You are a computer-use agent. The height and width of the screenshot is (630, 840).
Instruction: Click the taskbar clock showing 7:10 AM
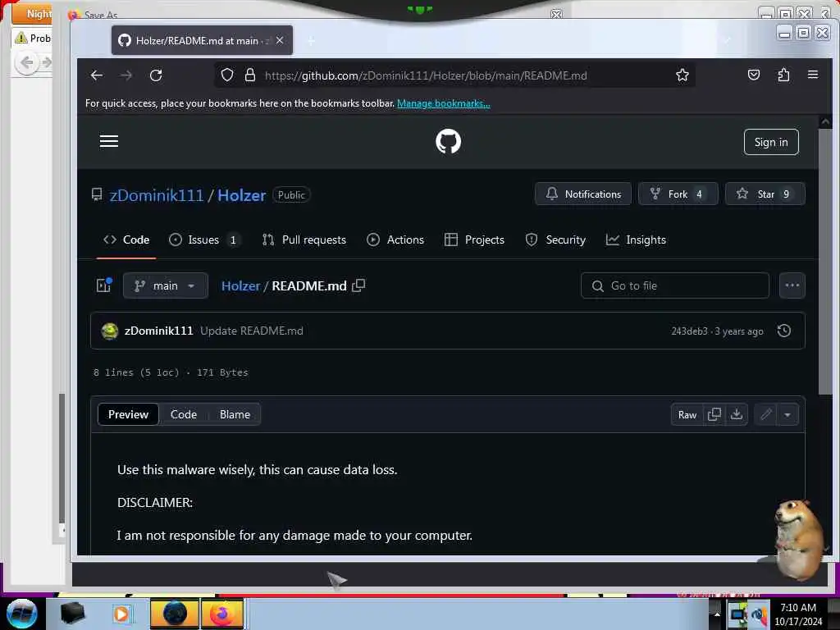click(x=798, y=614)
